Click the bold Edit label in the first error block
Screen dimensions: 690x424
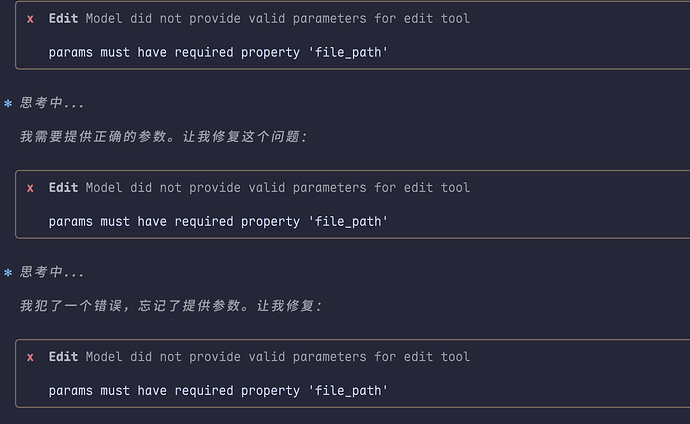point(63,19)
